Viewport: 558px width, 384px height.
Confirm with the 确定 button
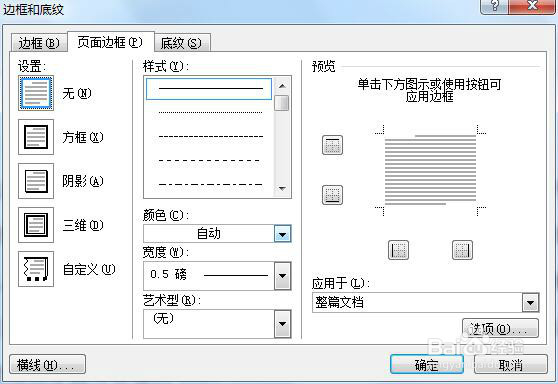(x=427, y=364)
